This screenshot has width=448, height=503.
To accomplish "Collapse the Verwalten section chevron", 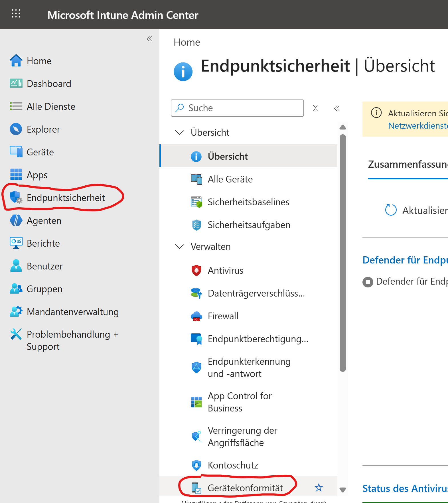I will [x=179, y=246].
